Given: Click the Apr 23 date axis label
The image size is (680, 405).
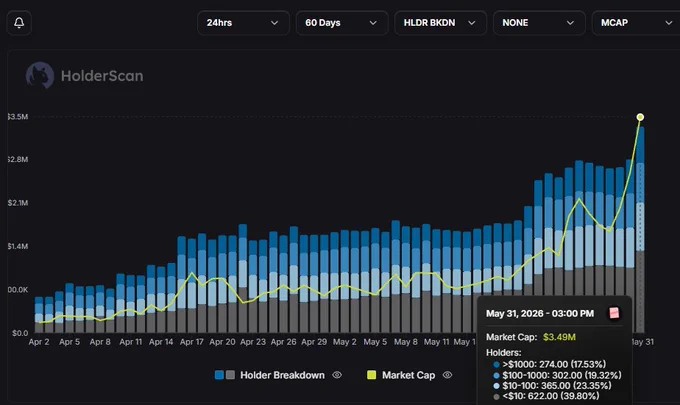Looking at the screenshot, I should click(x=253, y=342).
